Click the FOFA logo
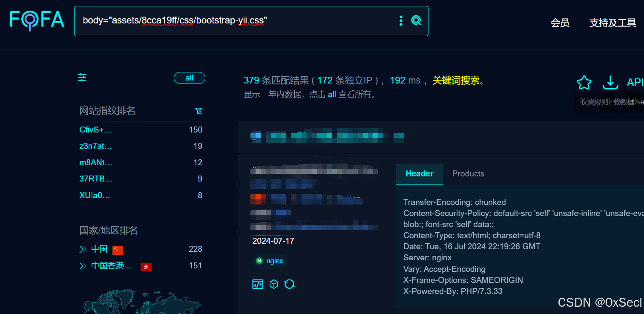 coord(37,20)
